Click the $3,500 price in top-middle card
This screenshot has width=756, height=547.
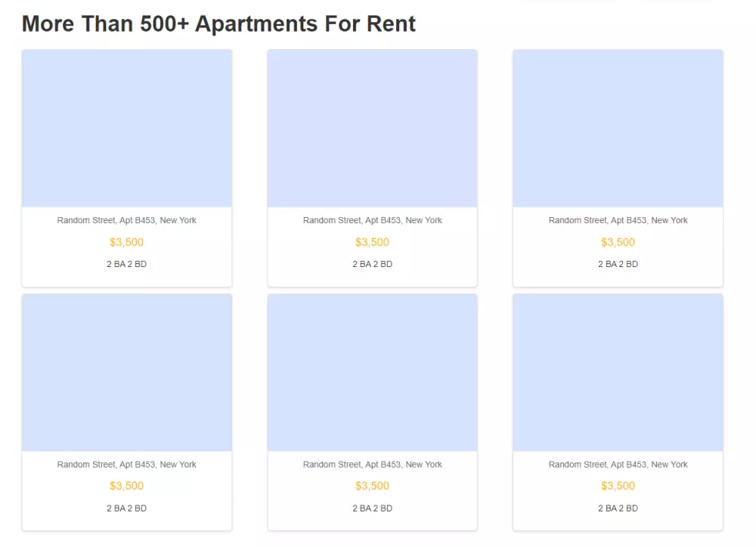tap(373, 242)
